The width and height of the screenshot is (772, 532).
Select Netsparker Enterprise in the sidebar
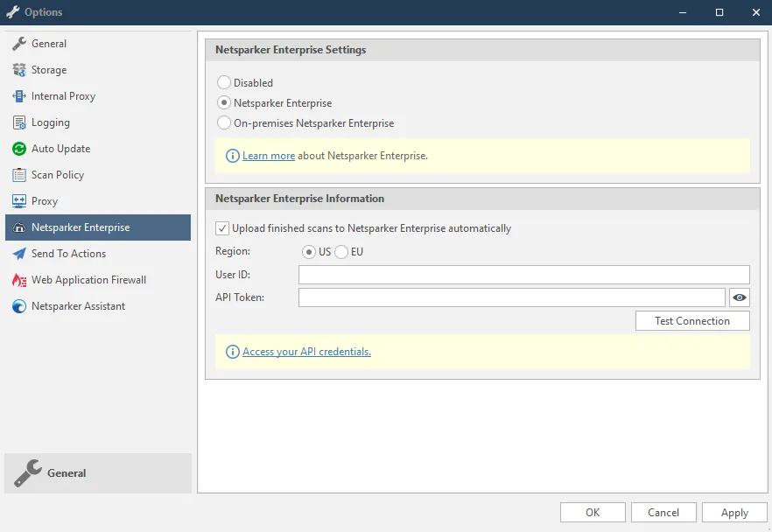pyautogui.click(x=98, y=227)
